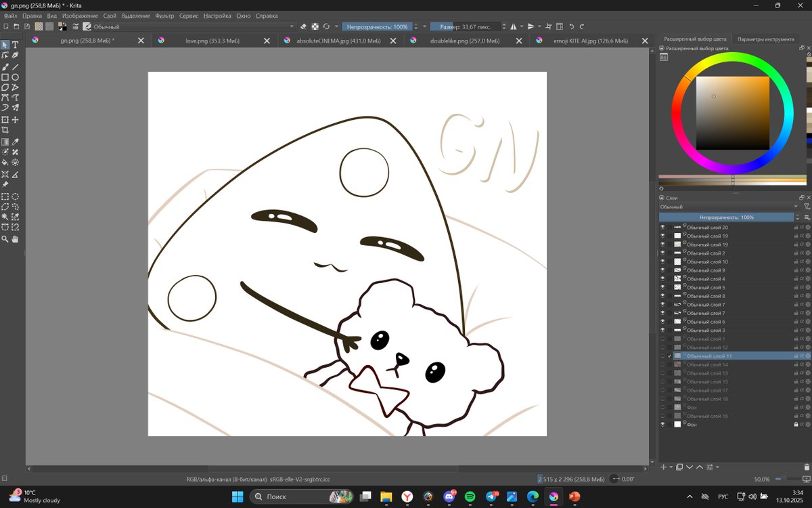Toggle lock on bottom Фон layer

[796, 424]
